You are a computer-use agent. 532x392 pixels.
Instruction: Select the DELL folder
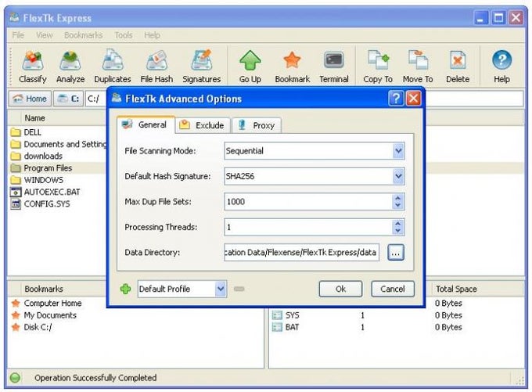pos(33,132)
